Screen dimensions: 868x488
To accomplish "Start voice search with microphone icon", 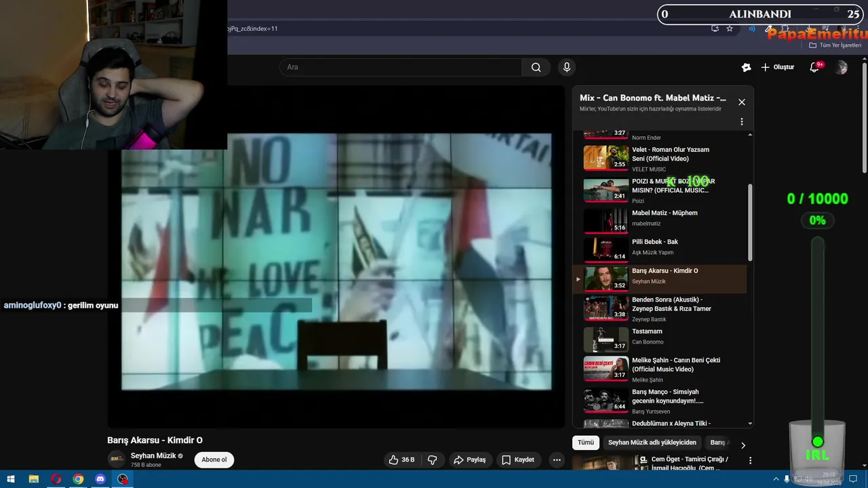I will click(x=567, y=67).
